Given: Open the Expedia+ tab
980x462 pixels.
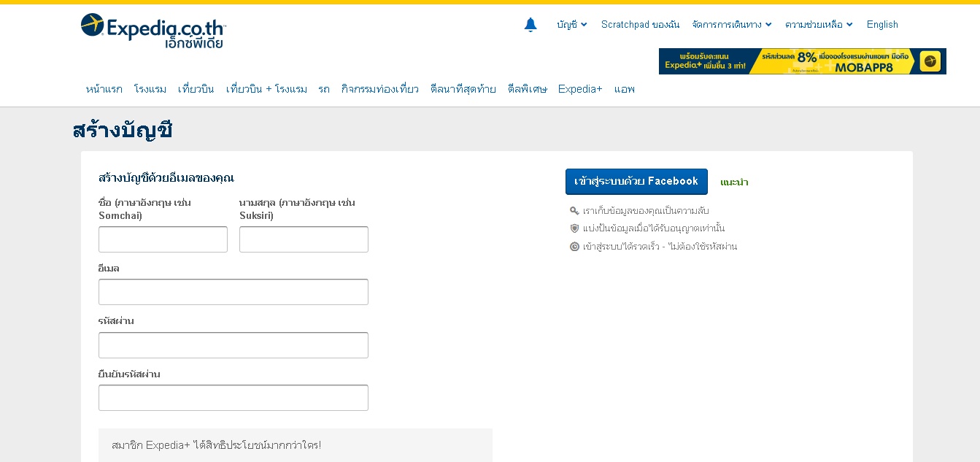Looking at the screenshot, I should pyautogui.click(x=580, y=89).
